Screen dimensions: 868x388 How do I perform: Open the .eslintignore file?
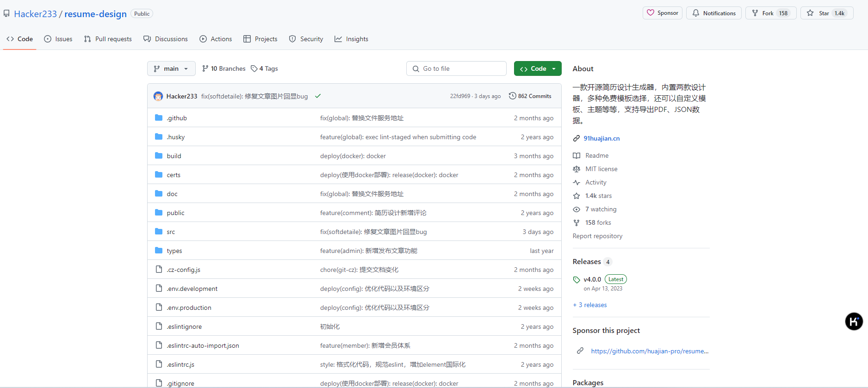point(184,326)
